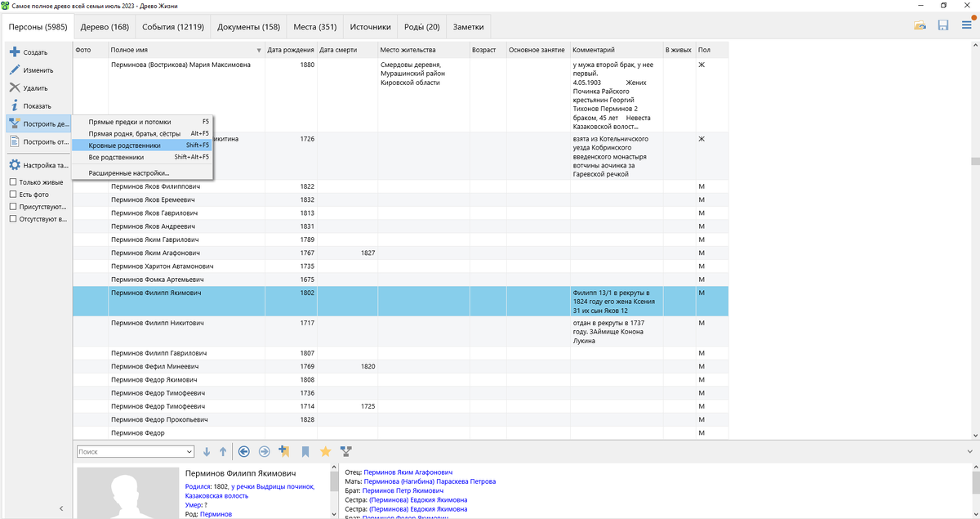Save the tree with the floppy disk icon
The image size is (980, 519).
pyautogui.click(x=943, y=26)
